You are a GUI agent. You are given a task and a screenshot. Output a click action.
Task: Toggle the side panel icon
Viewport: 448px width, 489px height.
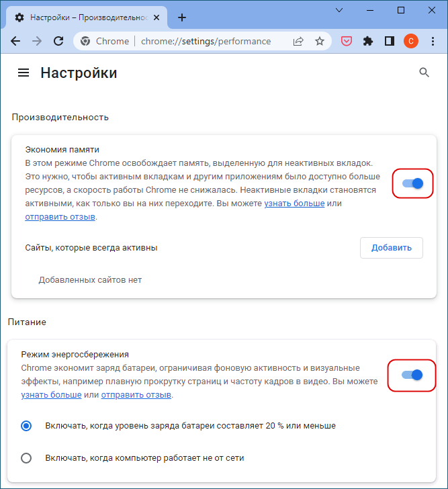390,41
